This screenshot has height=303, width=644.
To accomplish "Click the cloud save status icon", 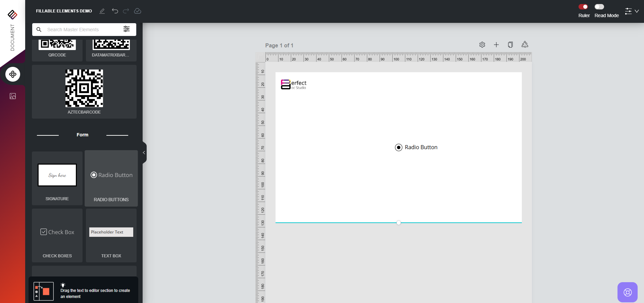I will [x=138, y=11].
